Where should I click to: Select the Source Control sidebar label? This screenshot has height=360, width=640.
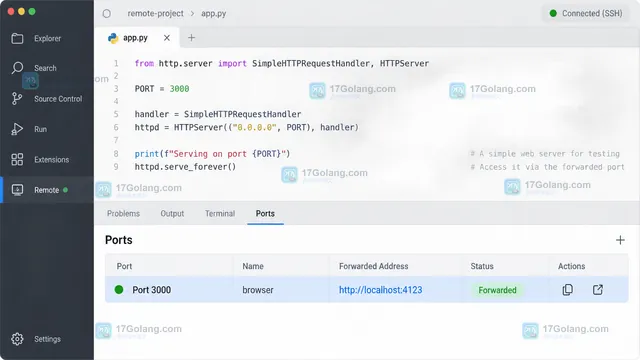pos(58,99)
